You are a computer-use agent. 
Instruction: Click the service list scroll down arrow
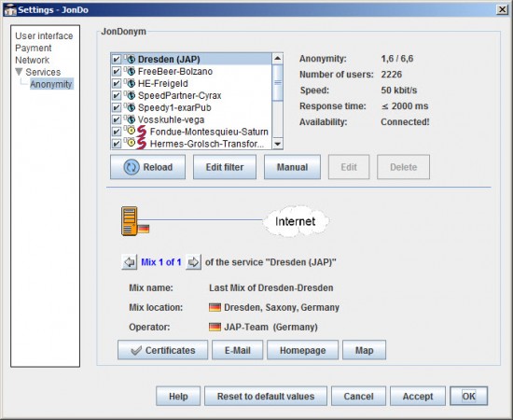point(277,144)
